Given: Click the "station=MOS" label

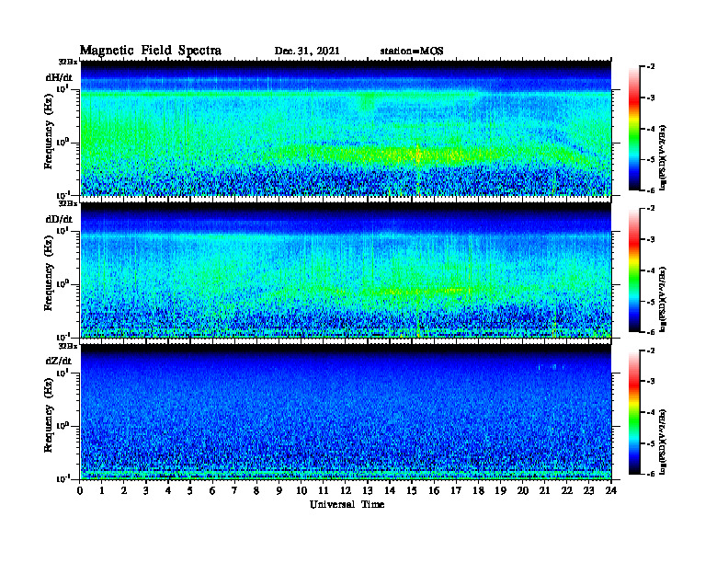Looking at the screenshot, I should click(412, 51).
